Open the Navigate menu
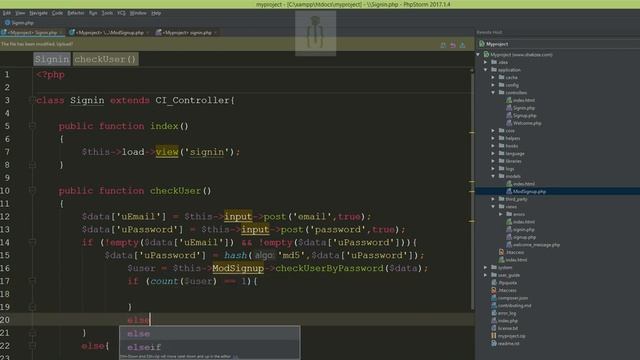Viewport: 640px width, 360px height. click(38, 13)
